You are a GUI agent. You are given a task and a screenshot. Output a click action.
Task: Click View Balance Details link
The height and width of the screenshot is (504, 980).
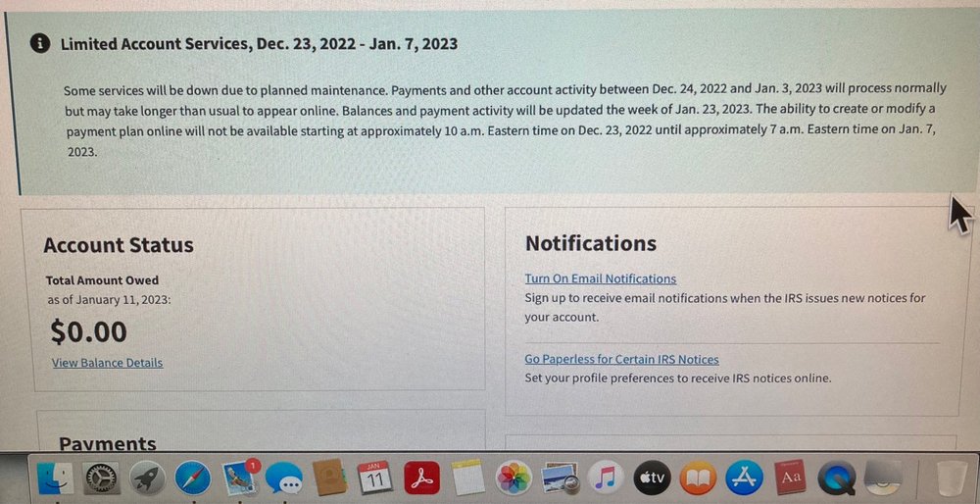107,363
